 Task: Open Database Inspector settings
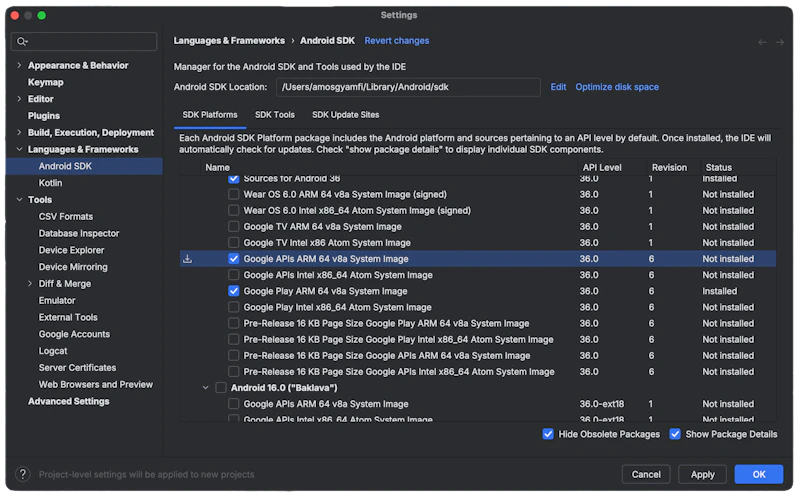[79, 233]
